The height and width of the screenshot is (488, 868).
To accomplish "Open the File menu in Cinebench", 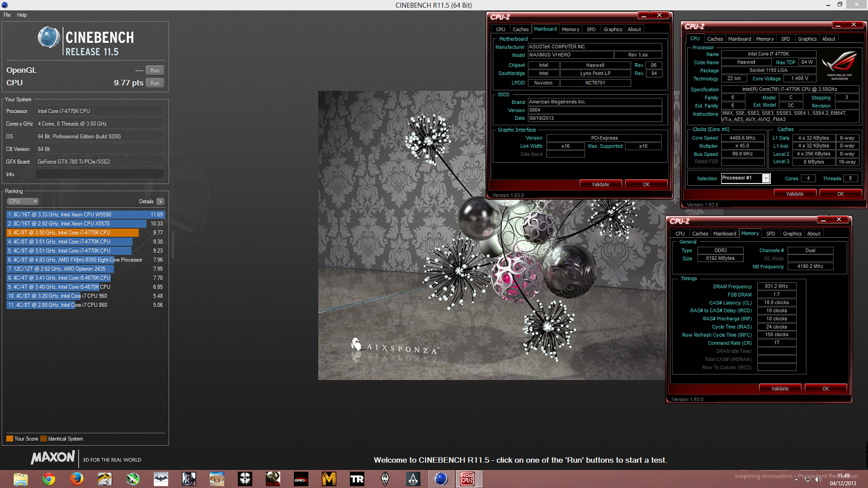I will [x=7, y=15].
